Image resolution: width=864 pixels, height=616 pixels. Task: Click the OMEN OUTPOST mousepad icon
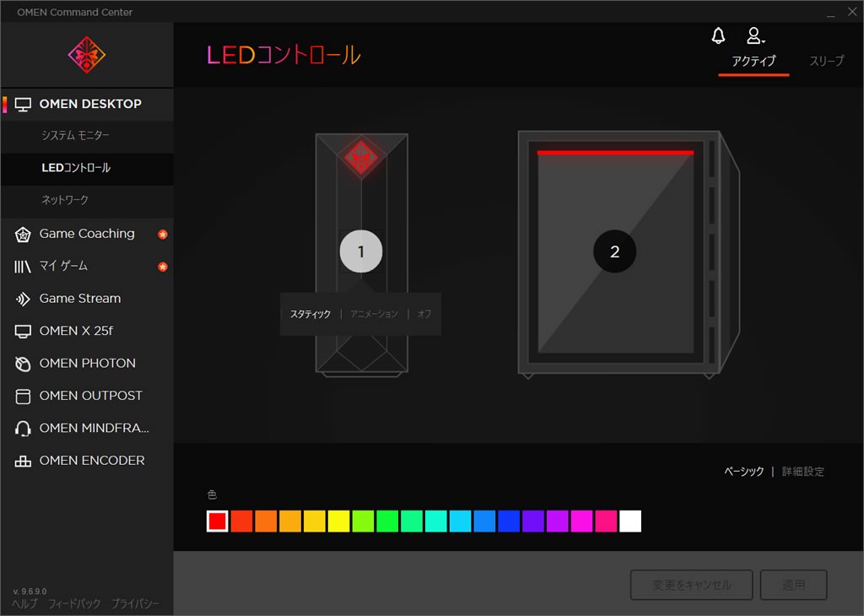tap(23, 396)
